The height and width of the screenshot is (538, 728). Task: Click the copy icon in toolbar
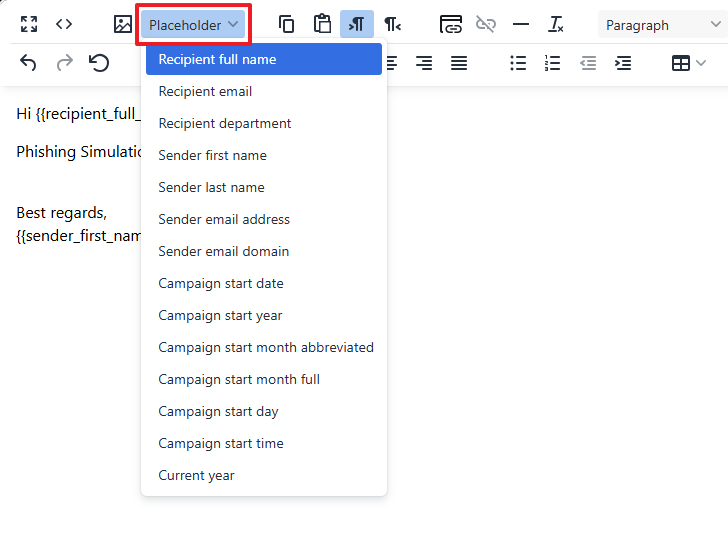(x=287, y=24)
